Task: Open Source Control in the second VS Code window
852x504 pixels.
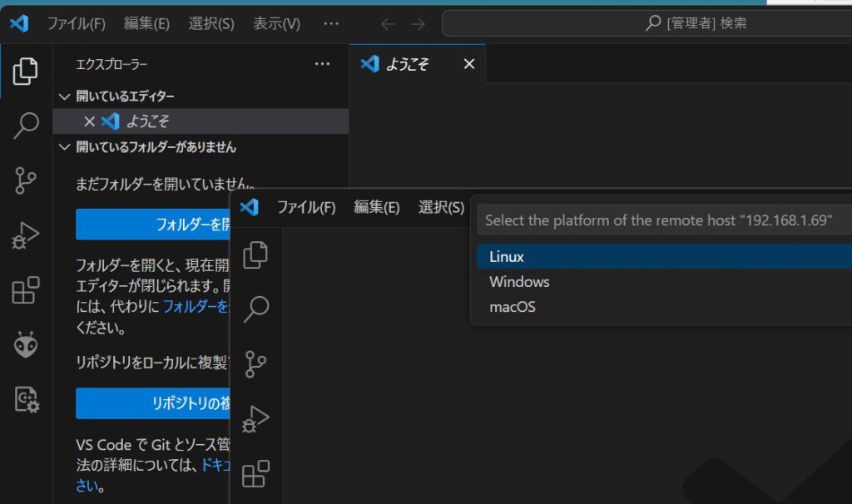Action: click(x=254, y=363)
